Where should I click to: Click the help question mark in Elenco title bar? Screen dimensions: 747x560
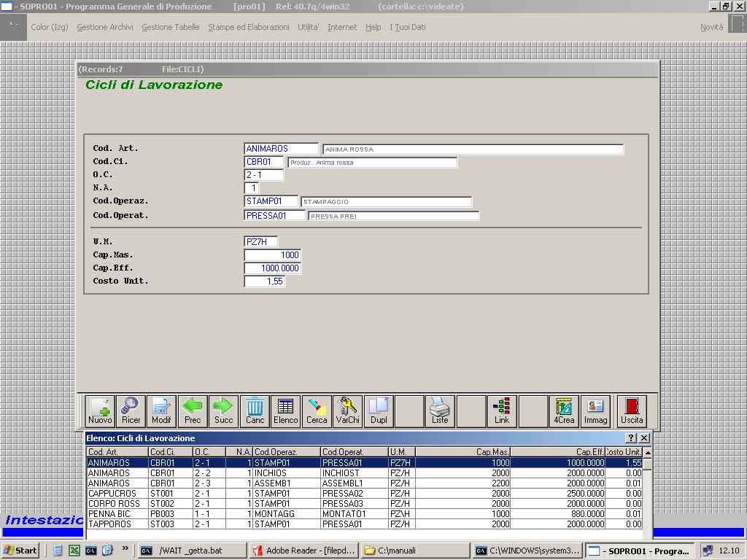tap(631, 438)
